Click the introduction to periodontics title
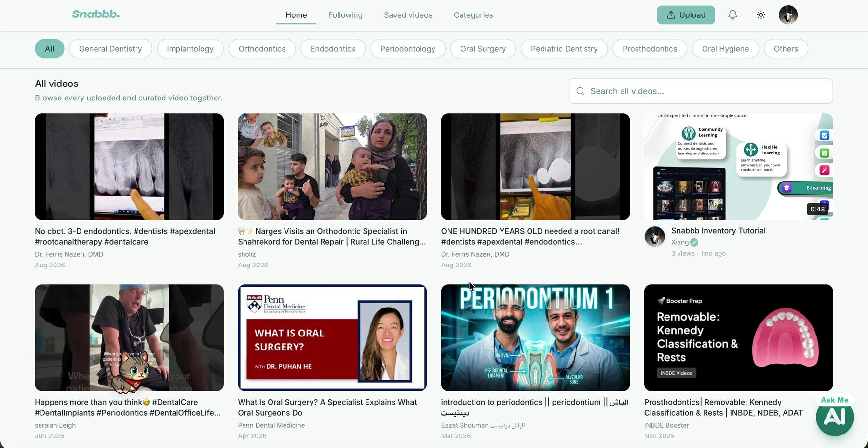 (x=535, y=407)
